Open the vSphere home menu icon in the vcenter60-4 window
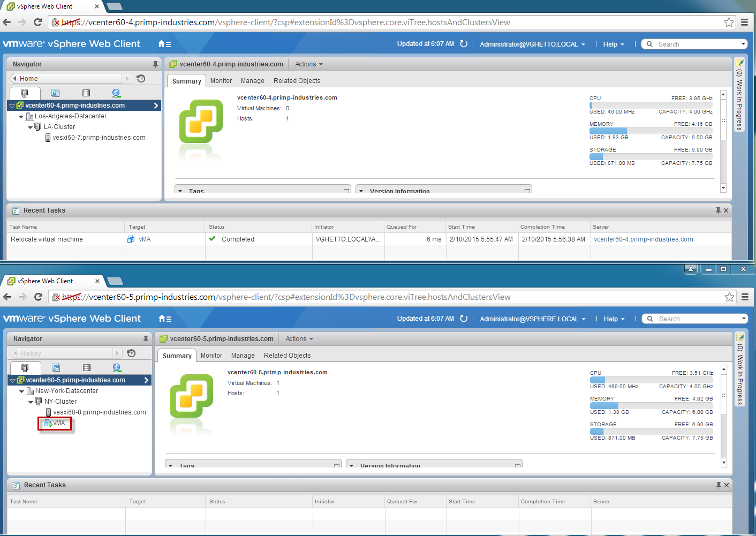This screenshot has width=756, height=536. click(x=164, y=44)
